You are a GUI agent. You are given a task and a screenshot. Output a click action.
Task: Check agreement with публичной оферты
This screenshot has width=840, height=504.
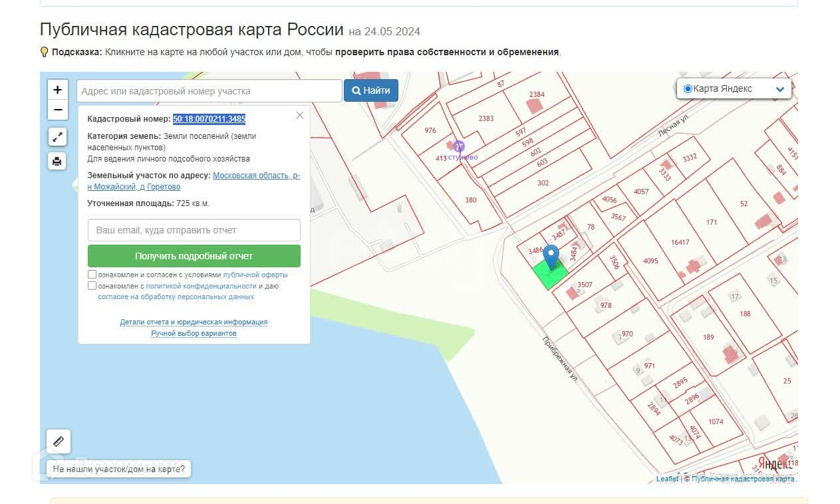coord(92,274)
